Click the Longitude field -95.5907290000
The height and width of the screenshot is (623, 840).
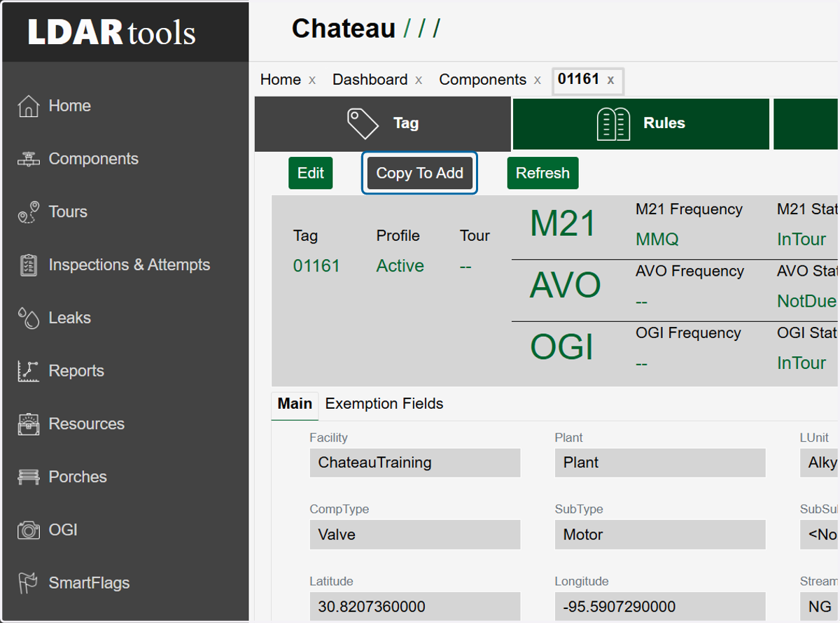[x=660, y=606]
